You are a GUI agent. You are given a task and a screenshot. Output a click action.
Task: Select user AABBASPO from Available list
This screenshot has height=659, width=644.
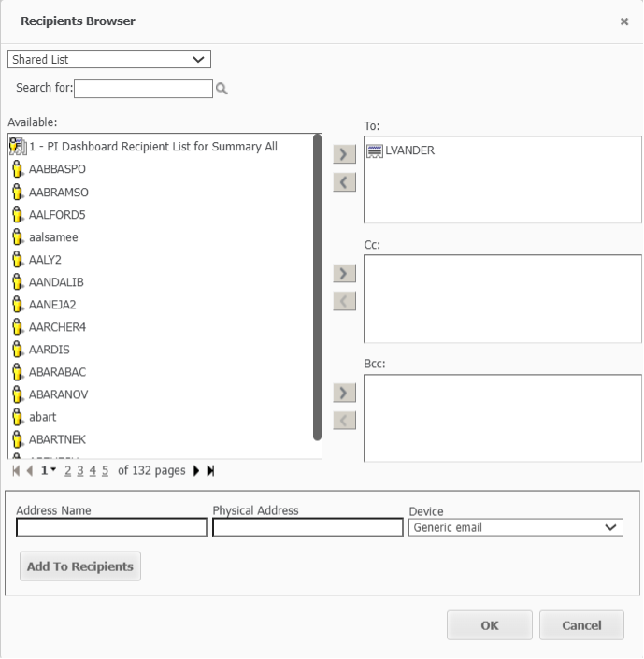point(57,170)
